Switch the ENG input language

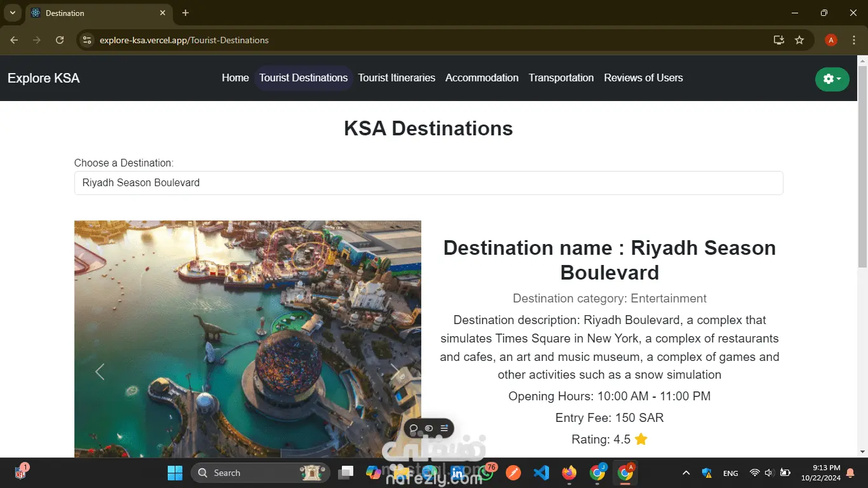[731, 473]
